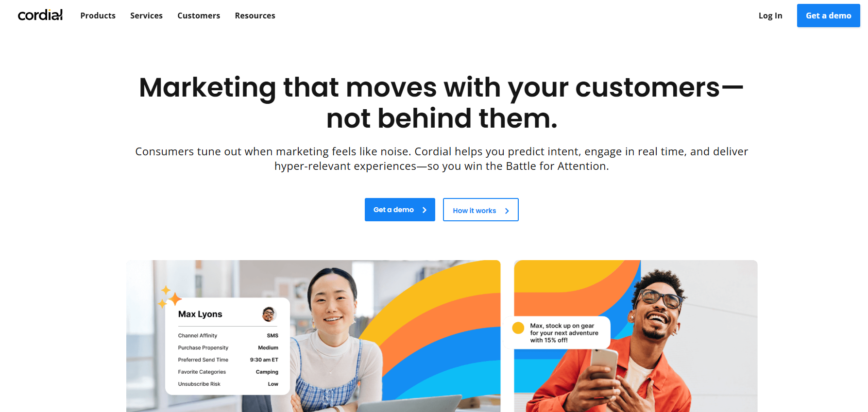868x412 pixels.
Task: Click the Channel Affinity SMS row
Action: tap(228, 335)
